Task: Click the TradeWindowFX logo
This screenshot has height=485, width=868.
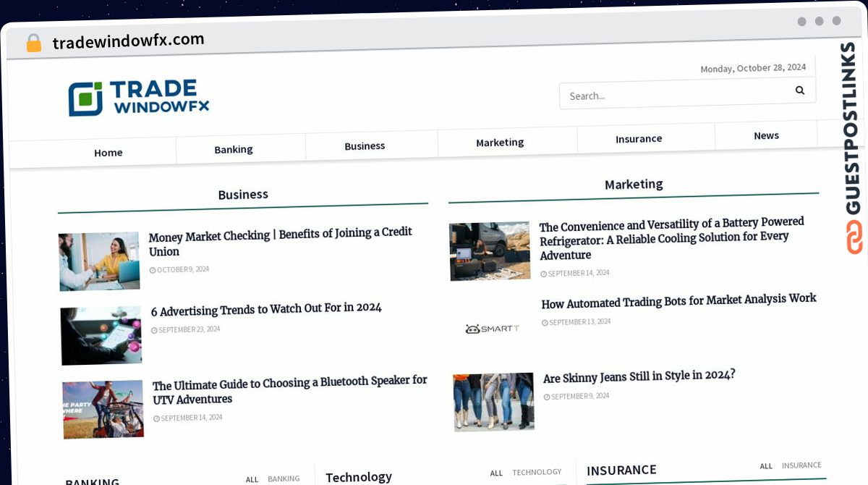Action: [x=139, y=98]
